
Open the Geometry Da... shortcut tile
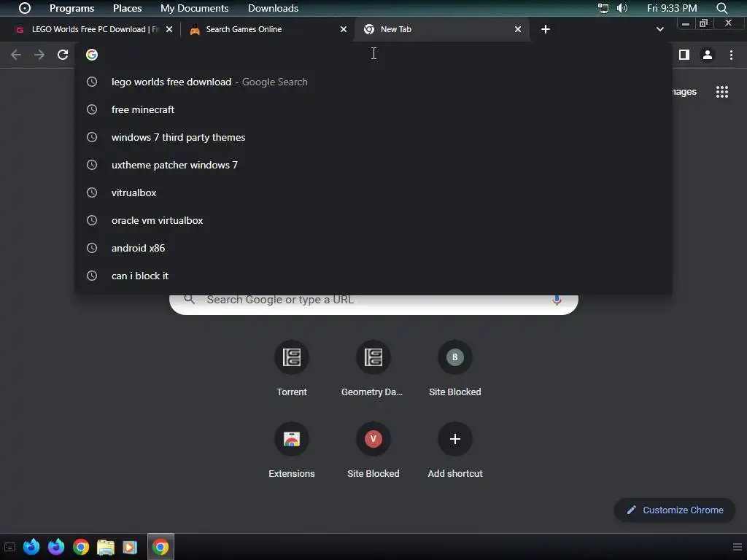tap(373, 368)
